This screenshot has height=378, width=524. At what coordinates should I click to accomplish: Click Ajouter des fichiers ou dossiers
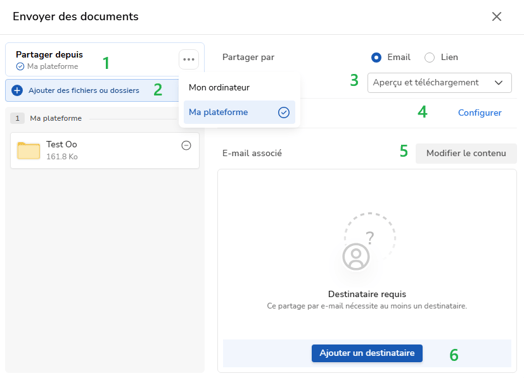click(x=84, y=90)
